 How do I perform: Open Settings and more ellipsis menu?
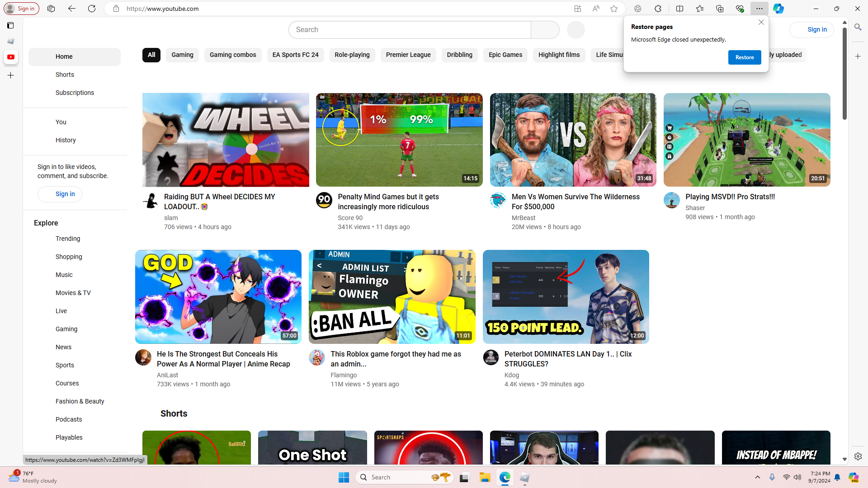759,9
